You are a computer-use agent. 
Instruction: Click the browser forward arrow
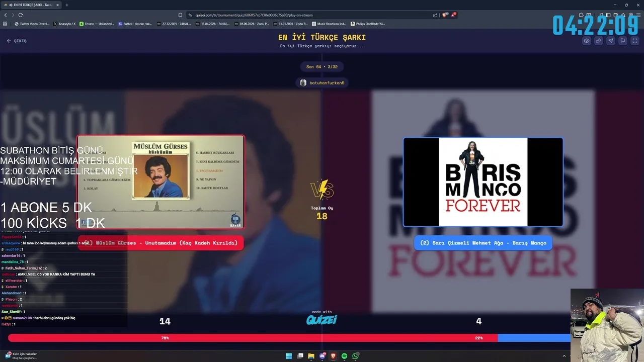13,15
